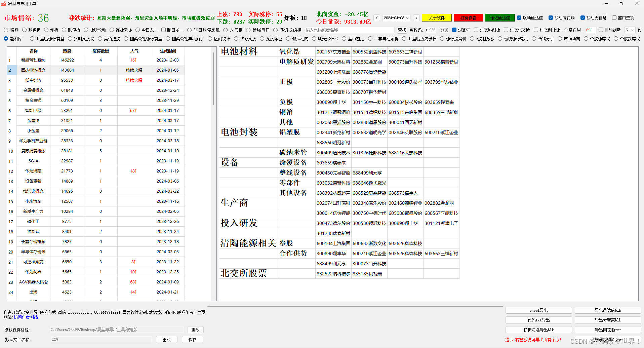
Task: Toggle the 过滤ST checkbox
Action: tap(454, 30)
